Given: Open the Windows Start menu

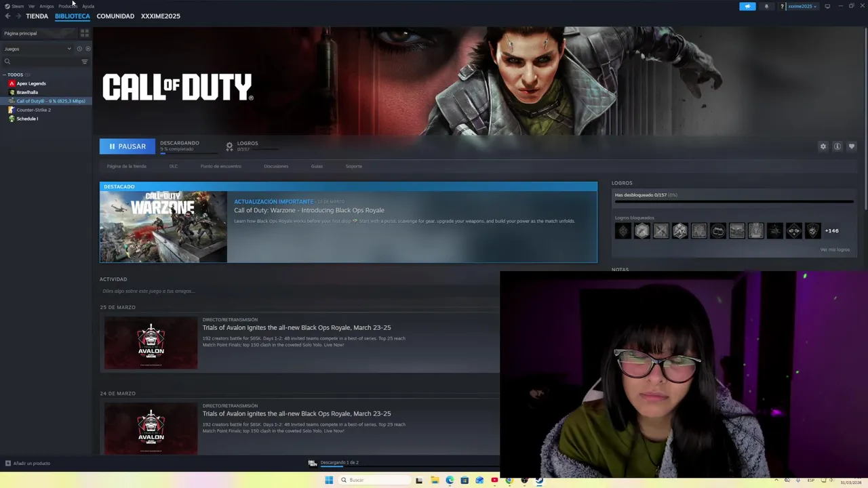Looking at the screenshot, I should pyautogui.click(x=329, y=480).
